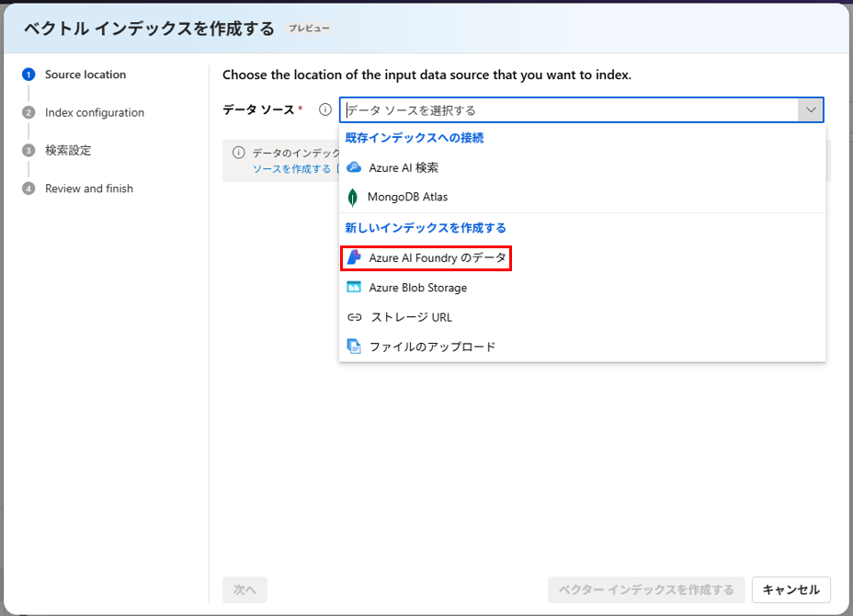Click the Azure AI 検索 cloud icon
The image size is (853, 616).
354,167
